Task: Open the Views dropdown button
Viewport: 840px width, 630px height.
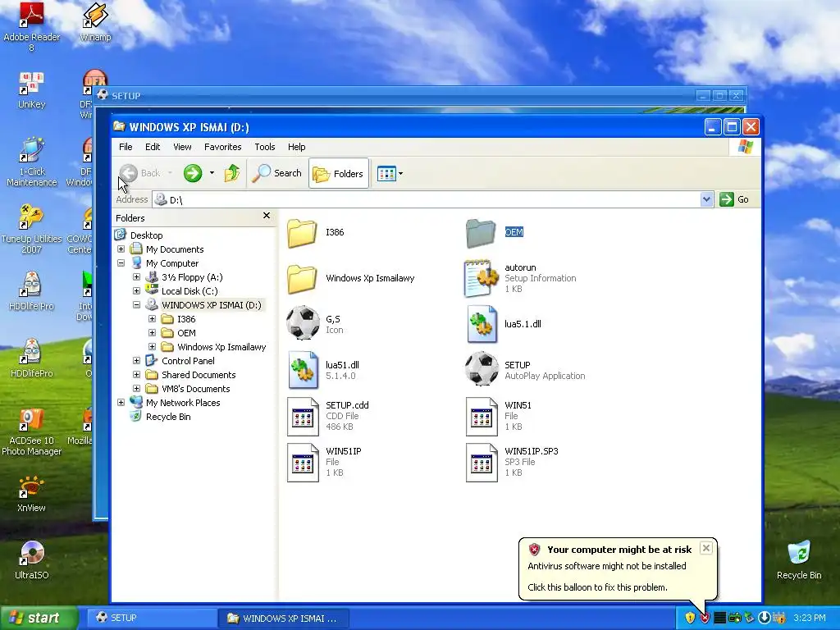Action: [x=390, y=173]
